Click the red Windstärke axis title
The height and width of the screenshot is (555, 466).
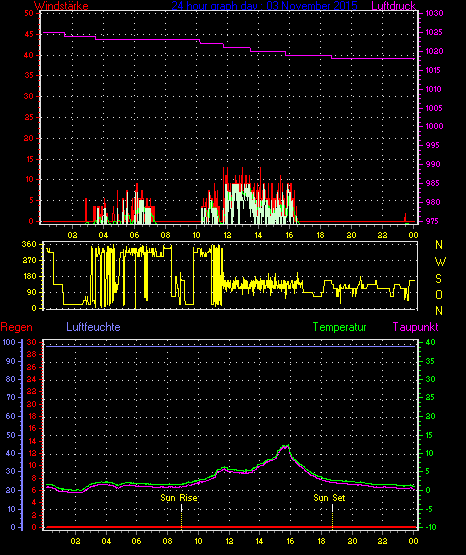(x=61, y=6)
